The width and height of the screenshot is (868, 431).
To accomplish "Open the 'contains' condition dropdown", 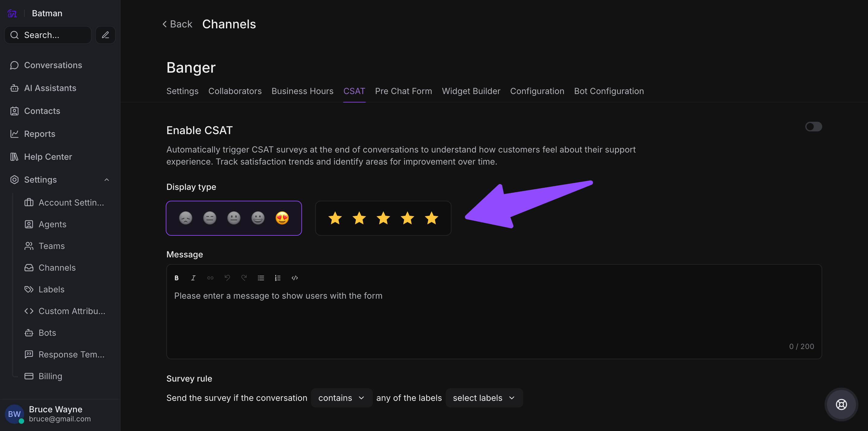I will point(341,398).
